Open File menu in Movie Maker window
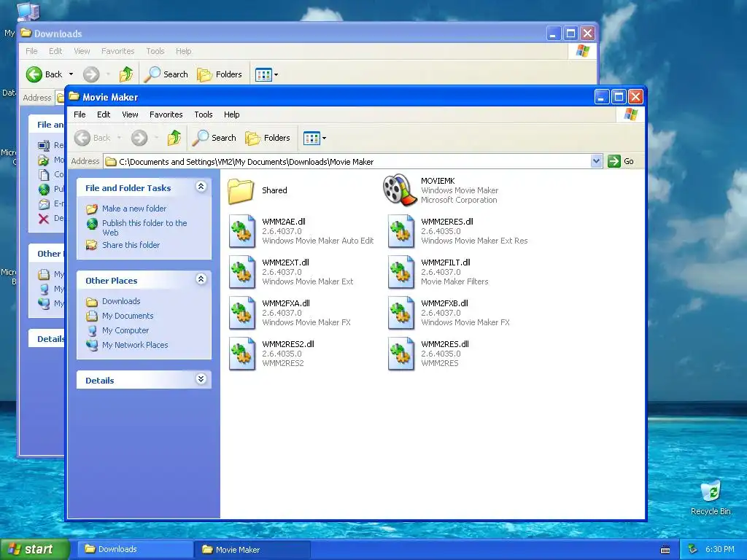Viewport: 747px width, 560px height. pos(80,114)
